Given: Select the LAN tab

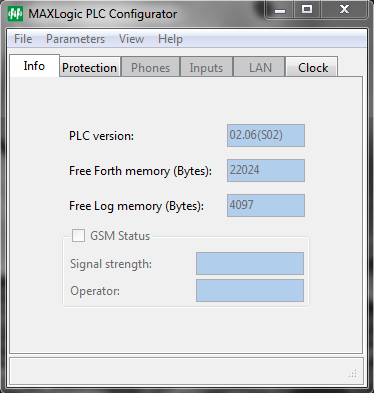Looking at the screenshot, I should (259, 68).
